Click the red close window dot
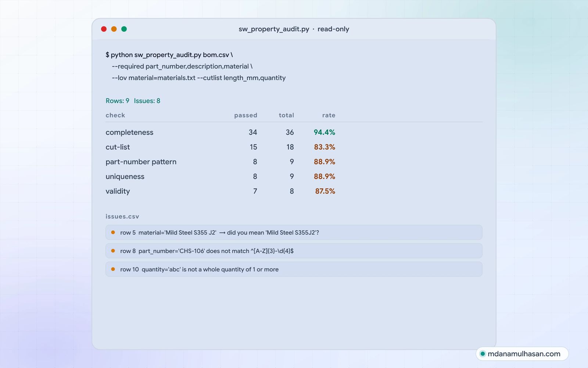Image resolution: width=588 pixels, height=368 pixels. [104, 29]
